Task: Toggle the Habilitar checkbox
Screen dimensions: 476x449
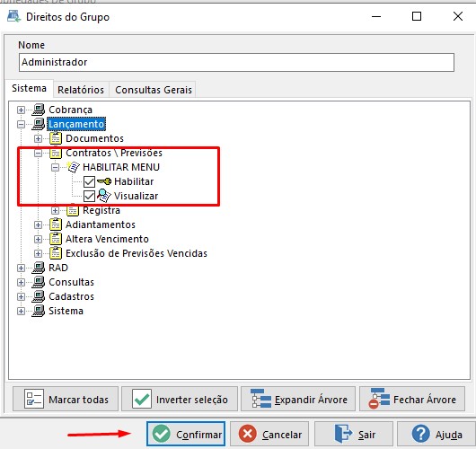Action: (89, 181)
